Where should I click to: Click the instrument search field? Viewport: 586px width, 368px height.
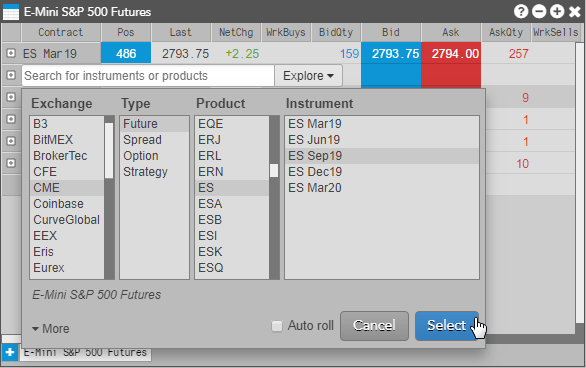click(148, 76)
